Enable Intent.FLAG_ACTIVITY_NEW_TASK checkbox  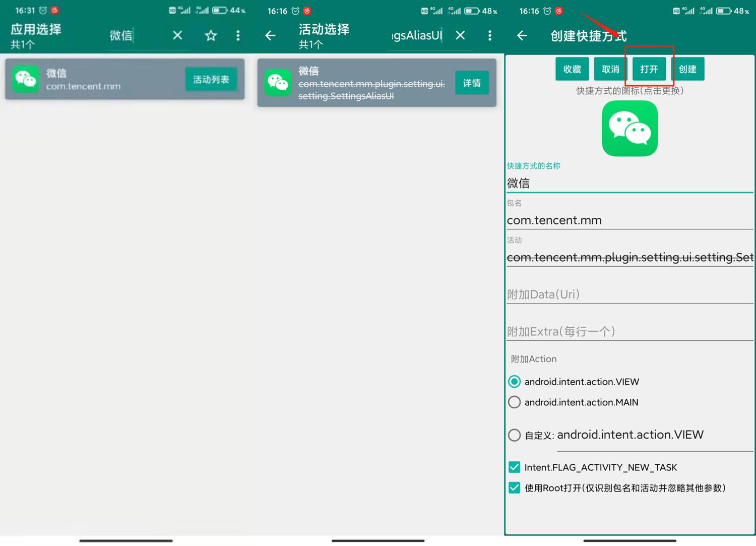(514, 467)
